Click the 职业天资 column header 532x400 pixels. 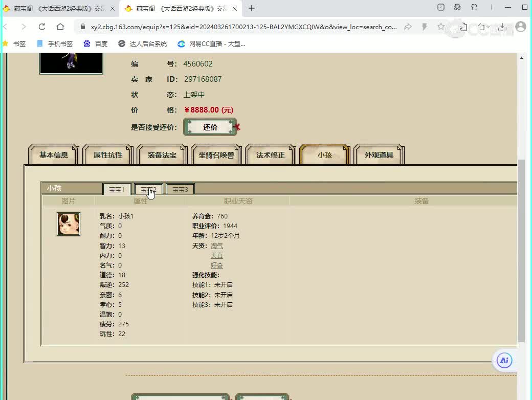238,201
